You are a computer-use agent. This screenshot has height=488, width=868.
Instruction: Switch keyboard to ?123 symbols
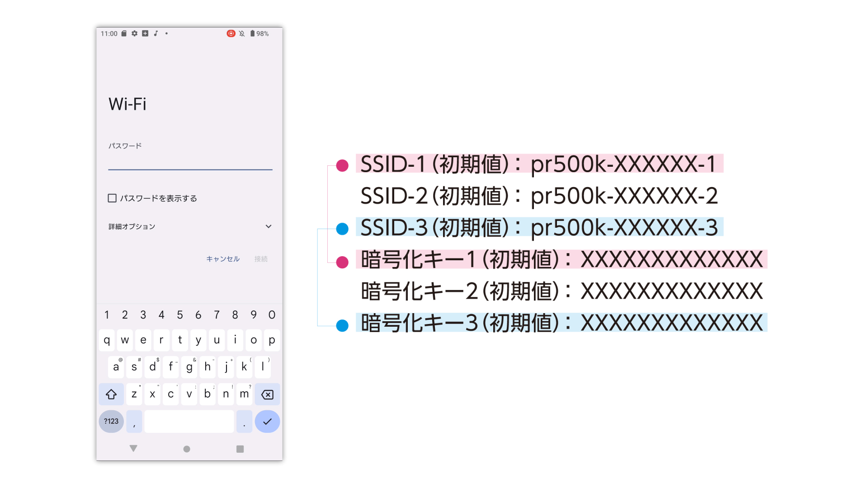111,422
